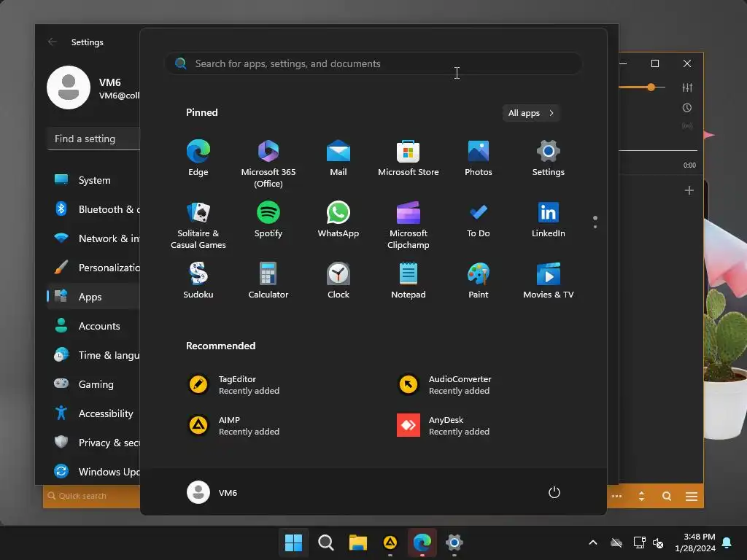Open AIMP three-dots more options

point(616,496)
